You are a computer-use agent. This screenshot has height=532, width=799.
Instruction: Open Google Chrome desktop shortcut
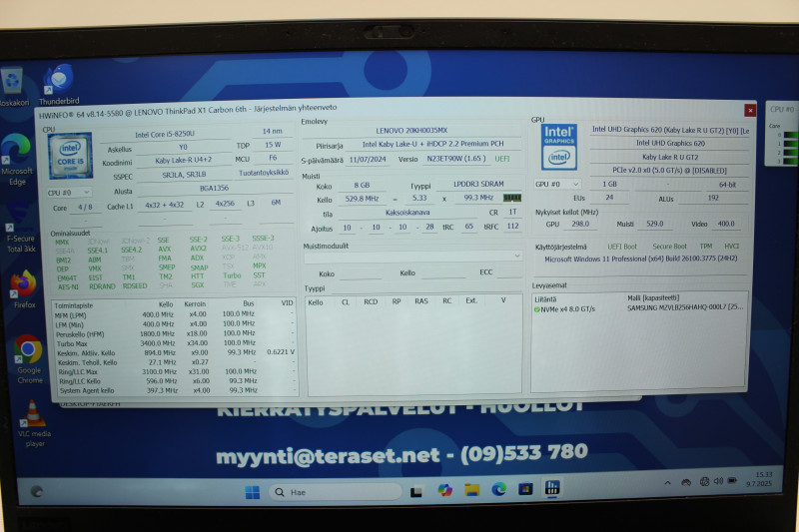click(x=29, y=359)
